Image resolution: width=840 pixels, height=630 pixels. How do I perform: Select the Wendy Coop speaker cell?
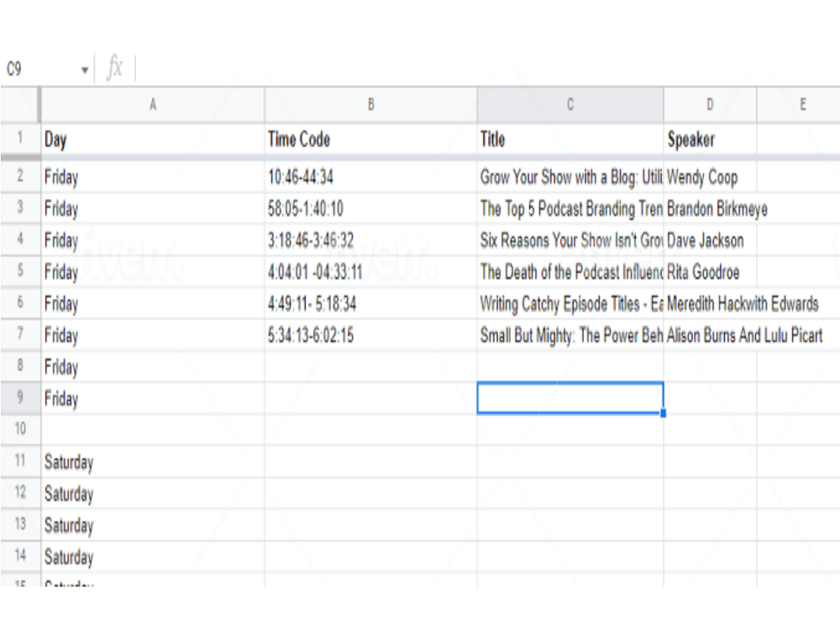pyautogui.click(x=710, y=176)
